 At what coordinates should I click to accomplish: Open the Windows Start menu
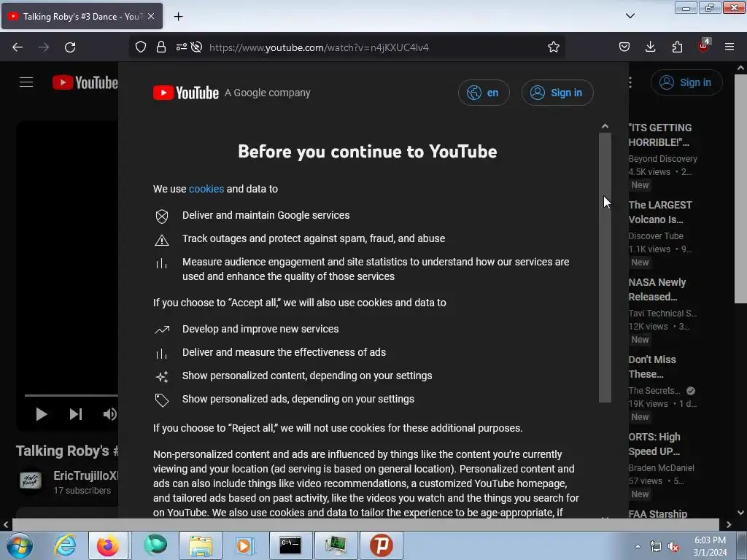20,545
